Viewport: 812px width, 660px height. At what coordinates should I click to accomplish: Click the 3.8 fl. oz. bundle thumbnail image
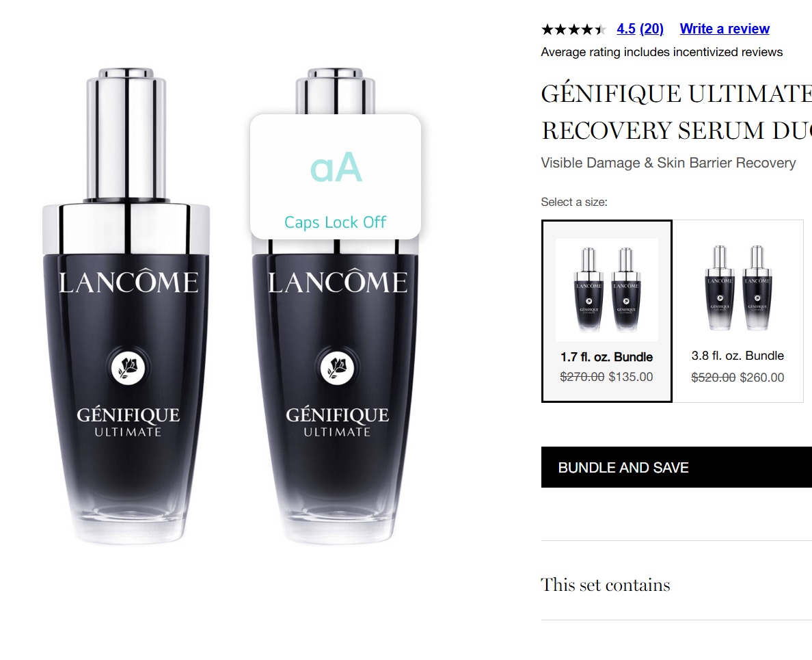pyautogui.click(x=738, y=289)
